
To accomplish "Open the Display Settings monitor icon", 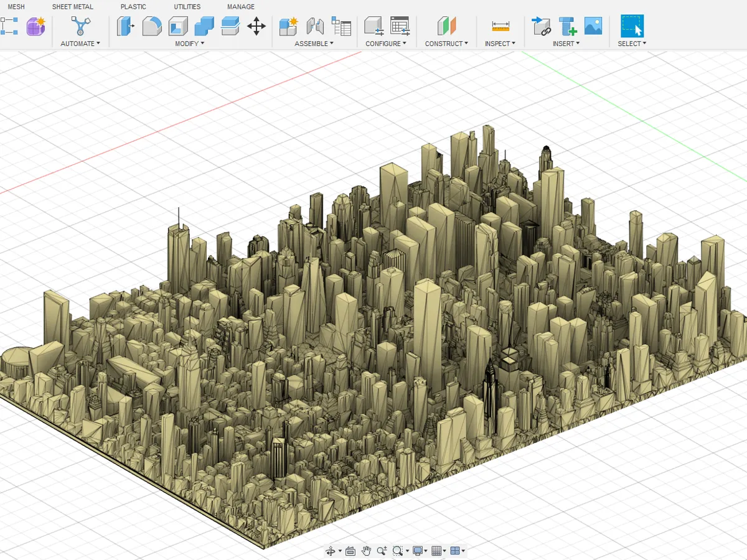I will point(417,551).
